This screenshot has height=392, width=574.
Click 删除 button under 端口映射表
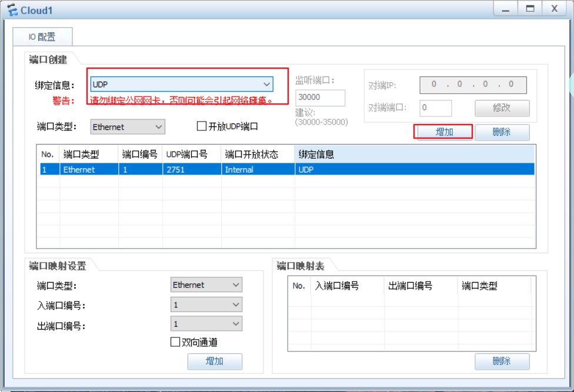[x=502, y=361]
